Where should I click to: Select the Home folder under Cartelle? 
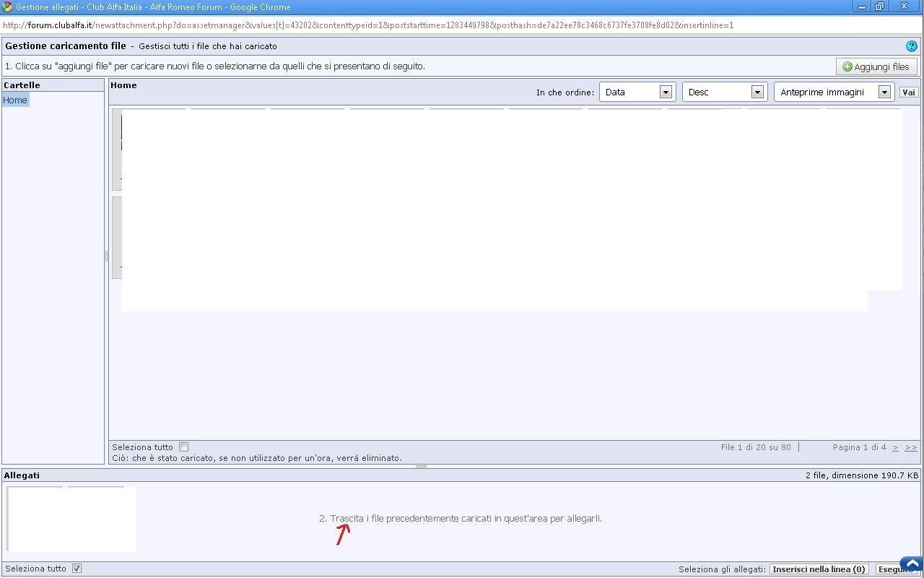click(x=15, y=100)
